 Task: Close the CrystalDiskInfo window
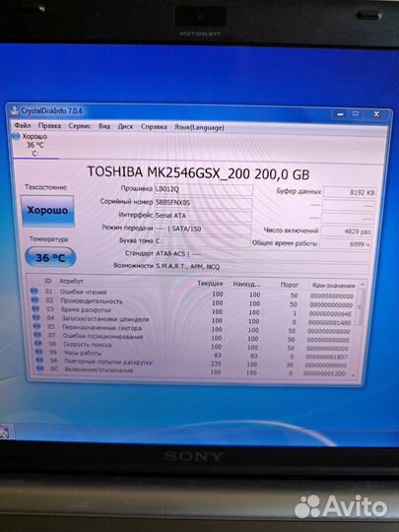(x=376, y=114)
